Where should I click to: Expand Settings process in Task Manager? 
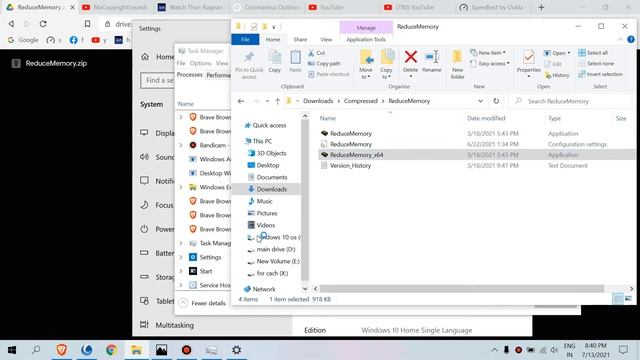pyautogui.click(x=181, y=257)
